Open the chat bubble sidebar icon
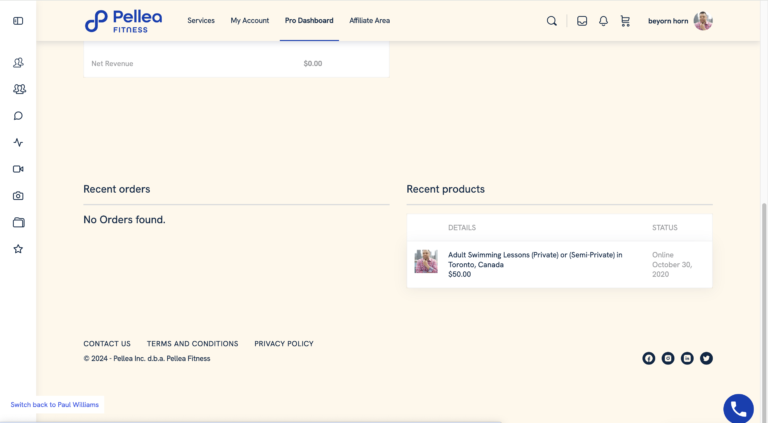Screen dimensions: 768x423 coord(18,116)
